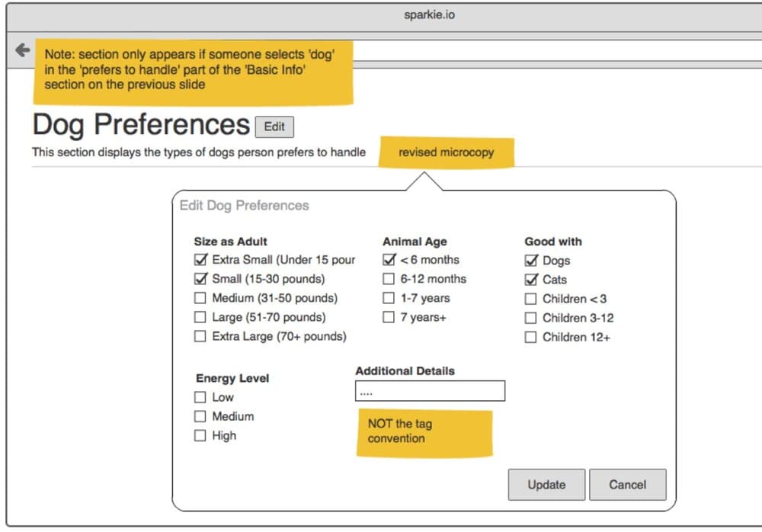This screenshot has height=532, width=762.
Task: Tick the 1-7 years checkbox
Action: coord(389,298)
